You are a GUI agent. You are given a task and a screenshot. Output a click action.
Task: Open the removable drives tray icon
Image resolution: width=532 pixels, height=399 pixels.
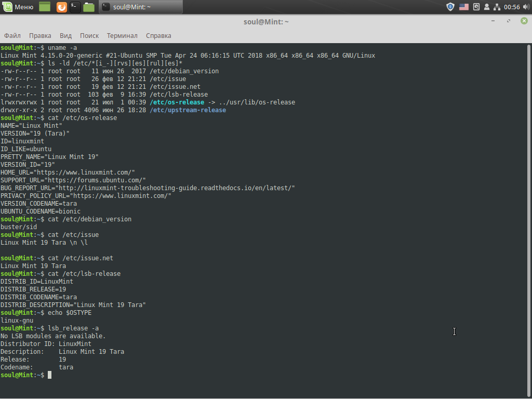coord(476,7)
